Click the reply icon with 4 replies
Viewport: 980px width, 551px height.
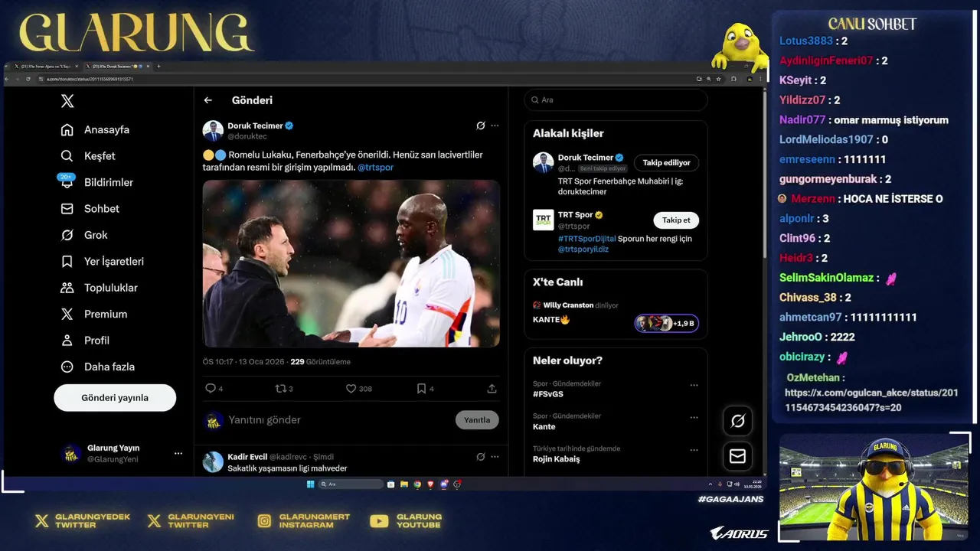click(x=211, y=389)
